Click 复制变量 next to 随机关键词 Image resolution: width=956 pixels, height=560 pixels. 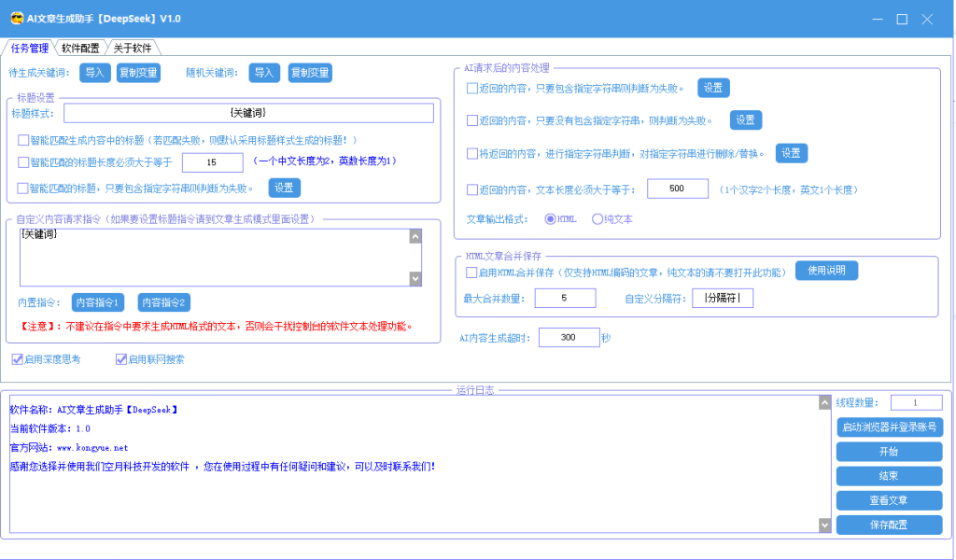point(310,73)
